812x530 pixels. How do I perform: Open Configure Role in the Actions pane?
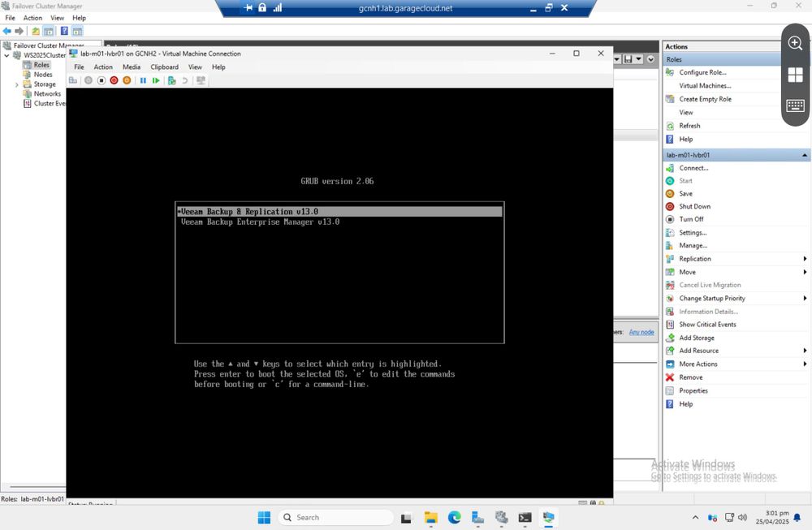[x=702, y=72]
